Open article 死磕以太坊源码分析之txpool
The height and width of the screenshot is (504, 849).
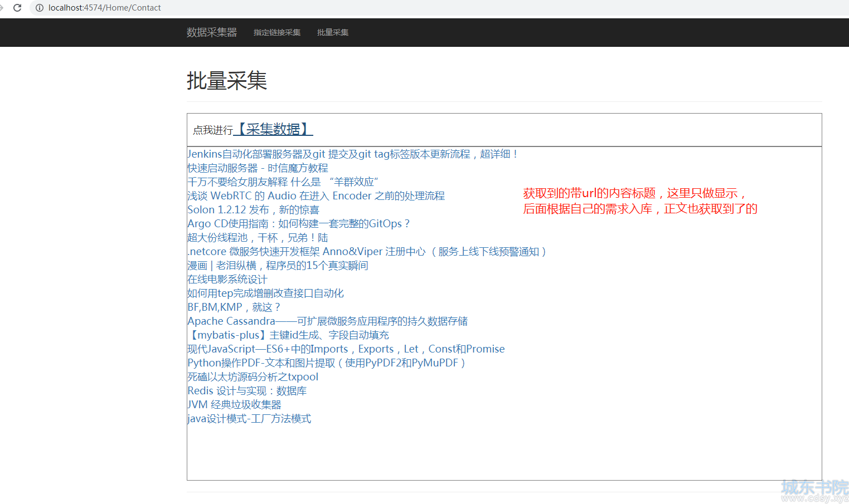coord(253,377)
